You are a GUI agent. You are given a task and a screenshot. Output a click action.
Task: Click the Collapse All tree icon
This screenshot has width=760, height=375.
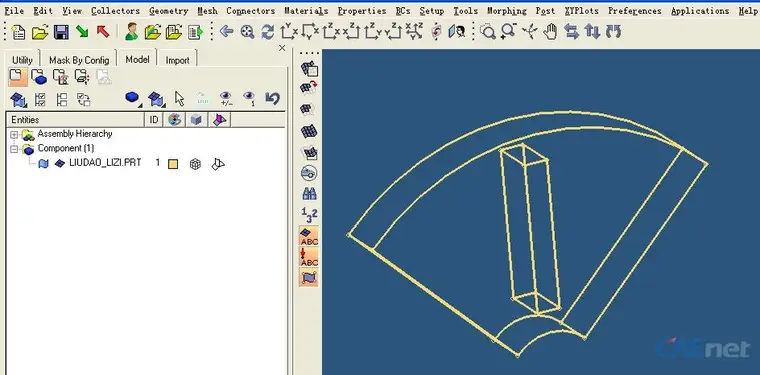click(x=62, y=99)
